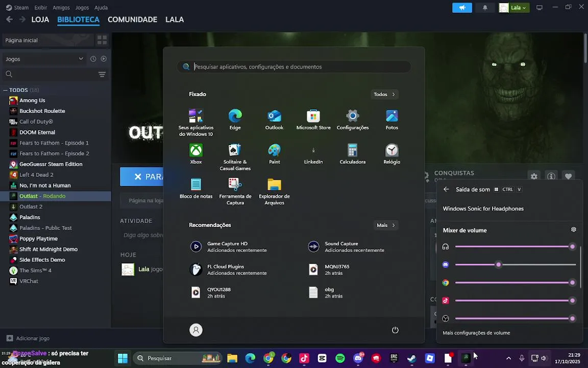Viewport: 588px width, 368px height.
Task: Open the user account icon in Start
Action: tap(196, 330)
